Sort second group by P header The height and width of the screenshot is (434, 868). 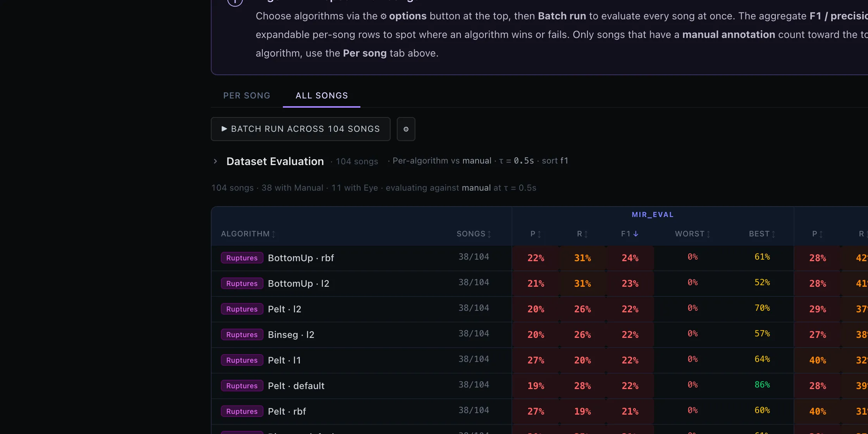(x=817, y=234)
